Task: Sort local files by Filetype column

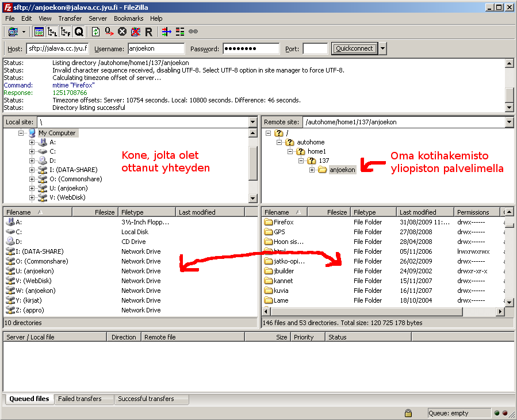Action: (x=147, y=212)
